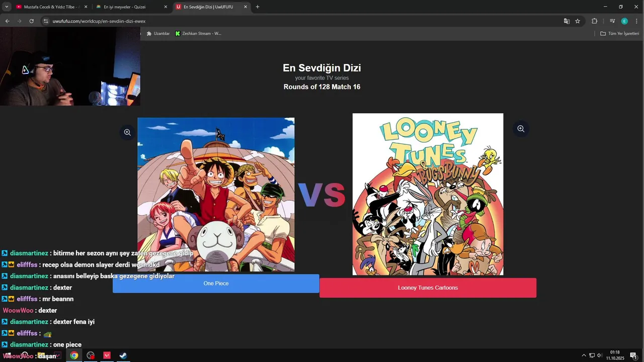Image resolution: width=644 pixels, height=362 pixels.
Task: Open Zeshkan Stream bookmark
Action: [198, 34]
